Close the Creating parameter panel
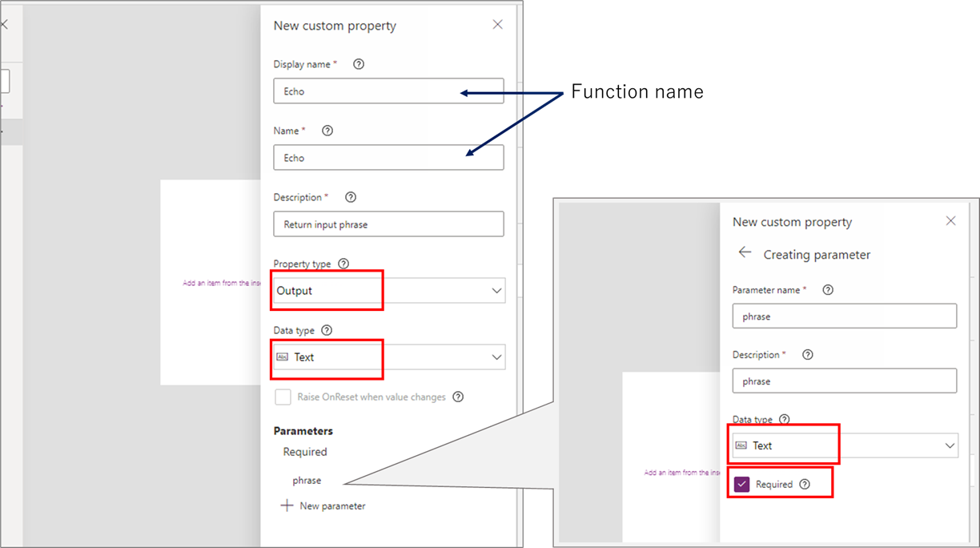Image resolution: width=980 pixels, height=548 pixels. 950,221
